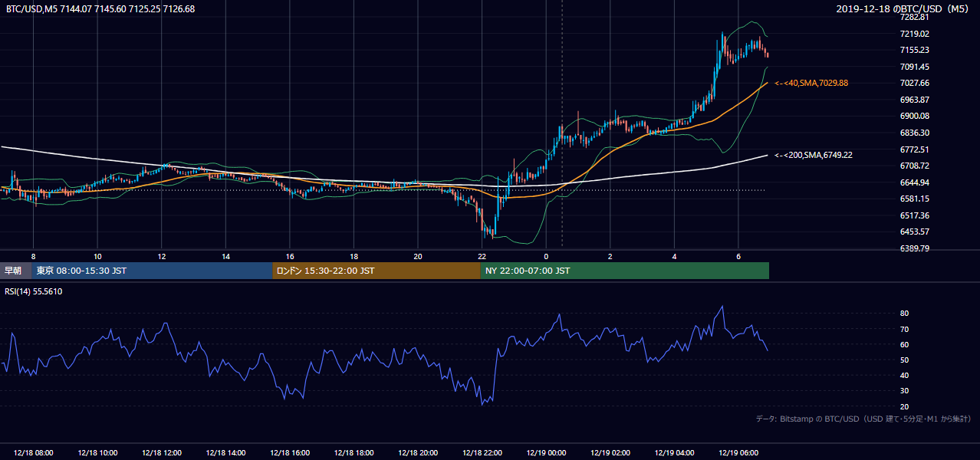Click price axis value 6708.72

[x=914, y=166]
